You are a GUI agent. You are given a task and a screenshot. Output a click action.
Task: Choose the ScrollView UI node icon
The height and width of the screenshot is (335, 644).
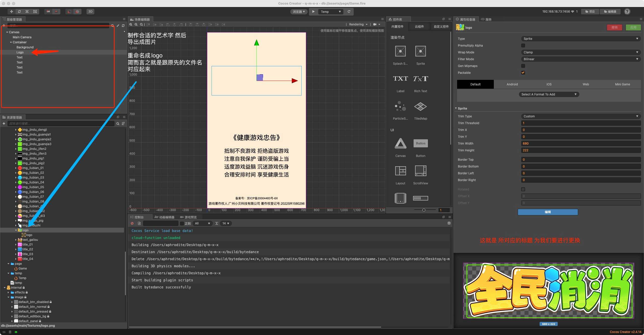420,171
